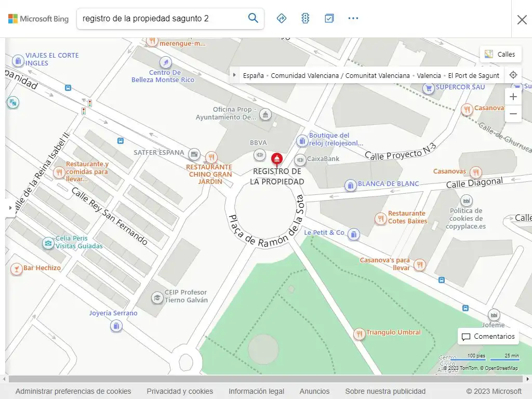This screenshot has height=399, width=532.
Task: Click the locate me target icon
Action: point(513,75)
